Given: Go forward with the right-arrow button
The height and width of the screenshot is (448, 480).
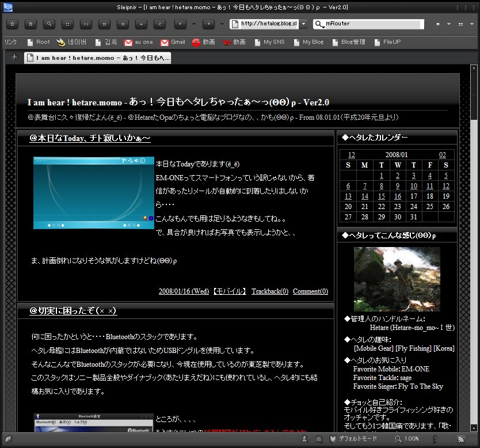Looking at the screenshot, I should [x=180, y=24].
